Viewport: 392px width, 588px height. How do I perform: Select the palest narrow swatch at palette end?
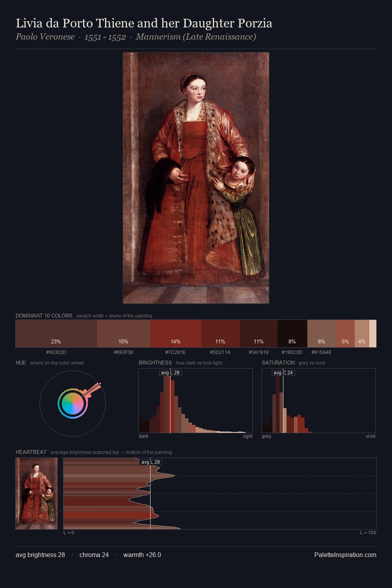[x=373, y=334]
